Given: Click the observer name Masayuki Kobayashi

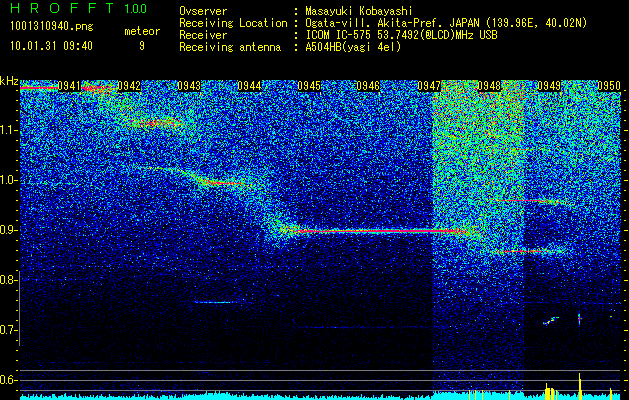Looking at the screenshot, I should click(x=358, y=11).
